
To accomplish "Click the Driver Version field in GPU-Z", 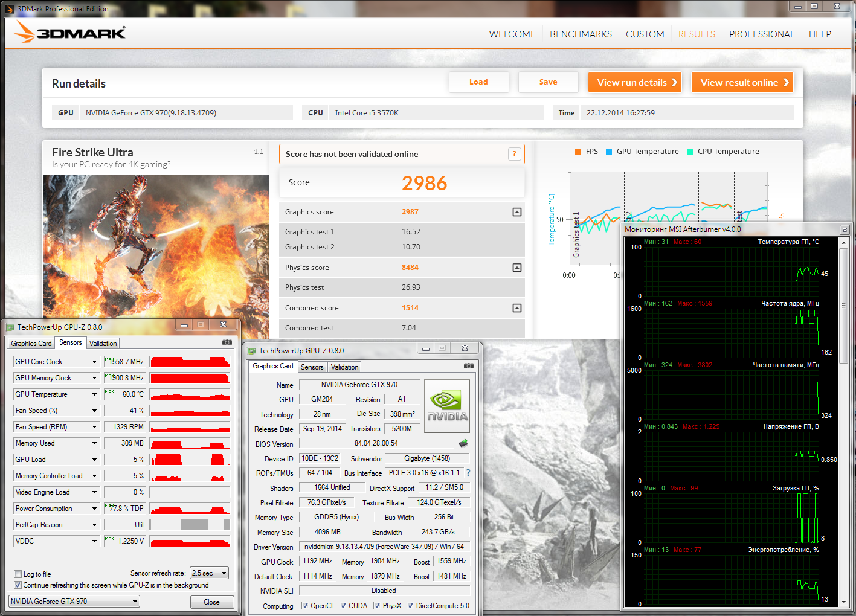I will 384,547.
